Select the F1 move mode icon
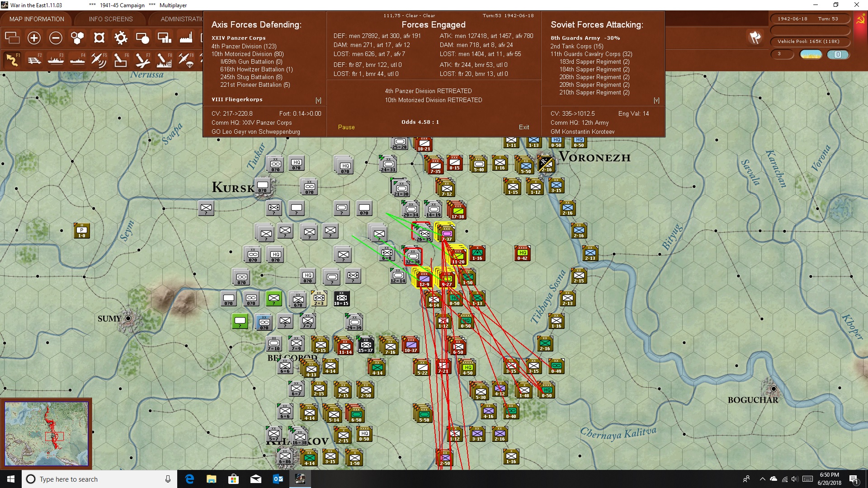868x488 pixels. pyautogui.click(x=12, y=60)
